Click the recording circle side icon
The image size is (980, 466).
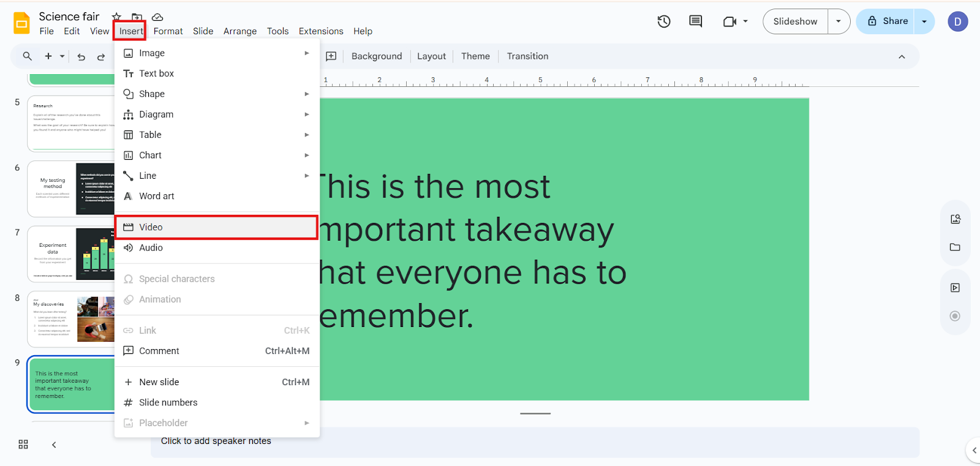(x=955, y=316)
